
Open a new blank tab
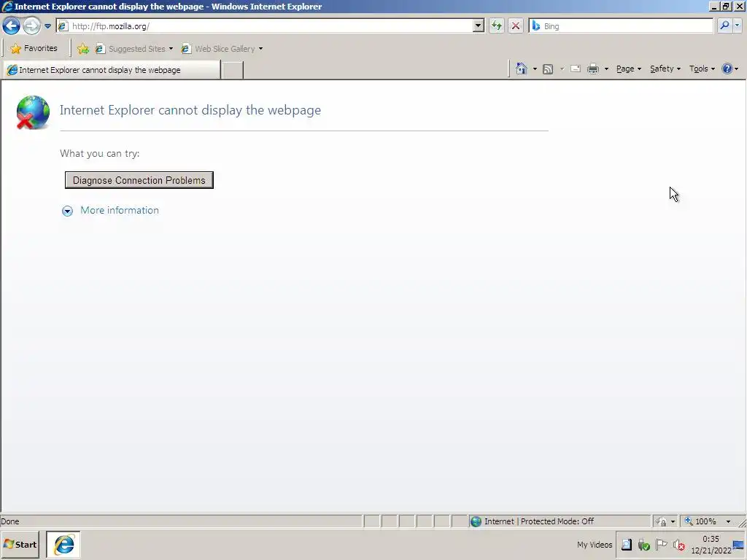(x=233, y=70)
